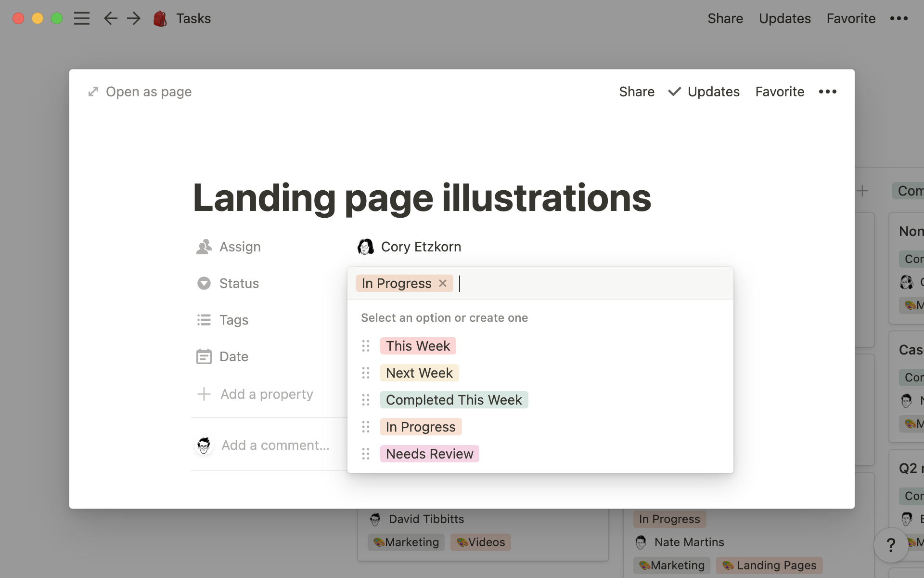Click the Date property icon
The image size is (924, 578).
pos(204,356)
